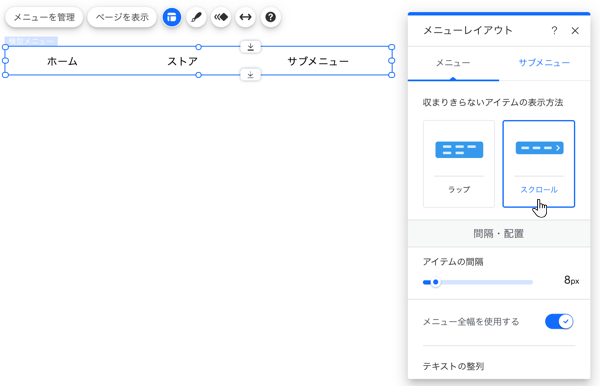This screenshot has height=386, width=600.
Task: Click the ページを表示 button
Action: [122, 17]
